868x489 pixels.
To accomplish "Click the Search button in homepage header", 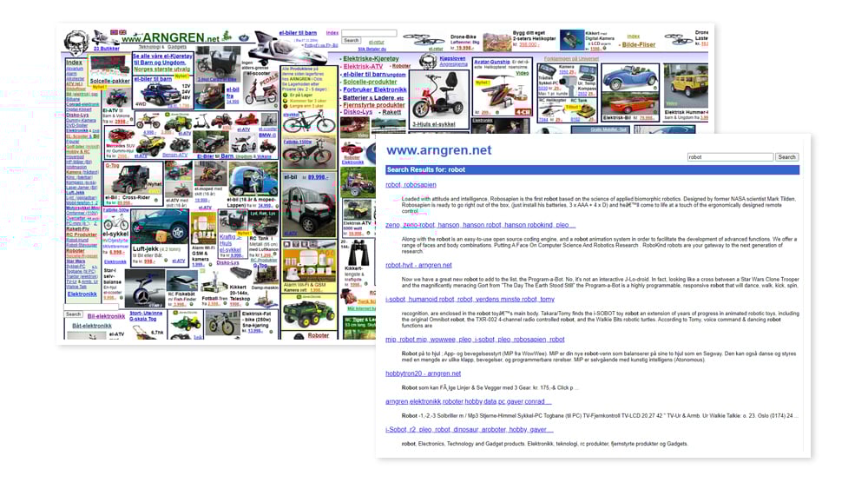I will pyautogui.click(x=351, y=41).
